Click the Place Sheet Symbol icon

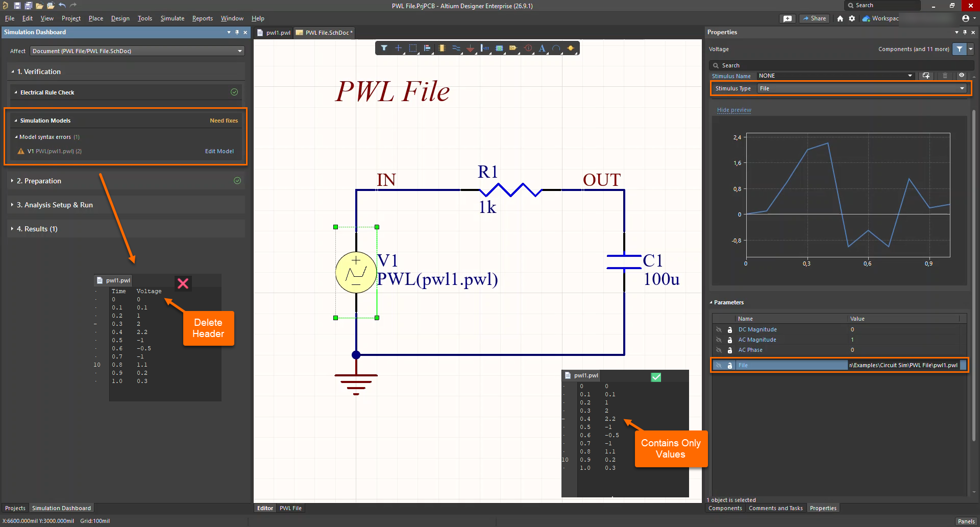(x=499, y=48)
